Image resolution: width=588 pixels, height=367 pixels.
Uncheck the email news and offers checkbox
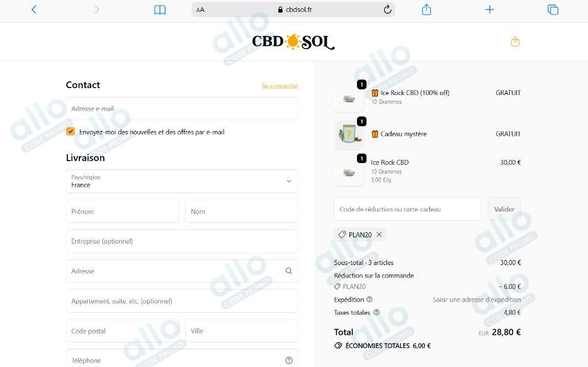click(x=71, y=131)
